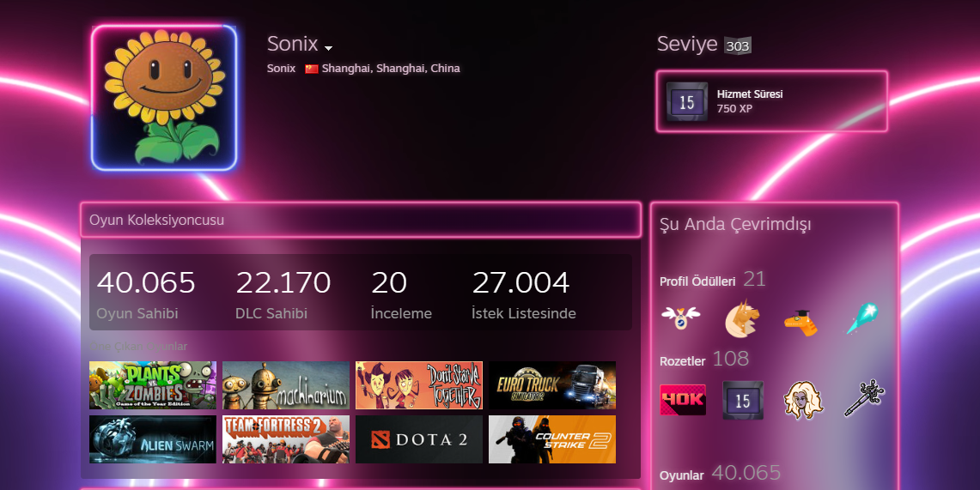Open the Sonix sunflower avatar image
The width and height of the screenshot is (980, 490).
pos(164,98)
